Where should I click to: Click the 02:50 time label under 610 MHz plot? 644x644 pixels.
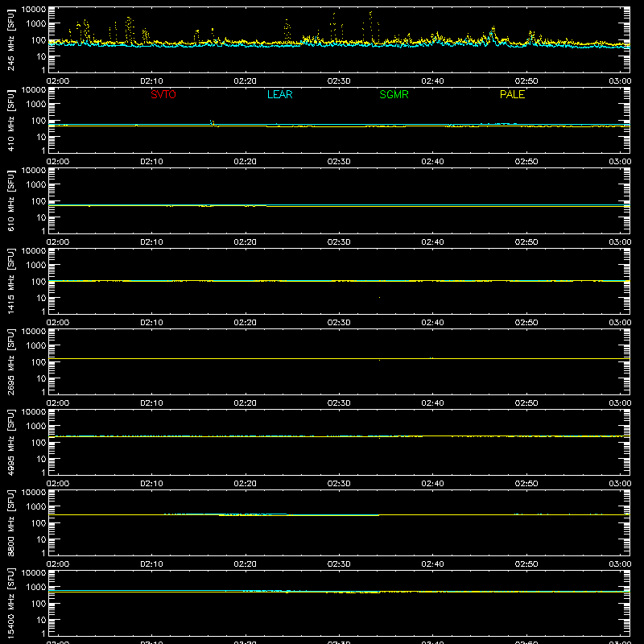pyautogui.click(x=526, y=242)
